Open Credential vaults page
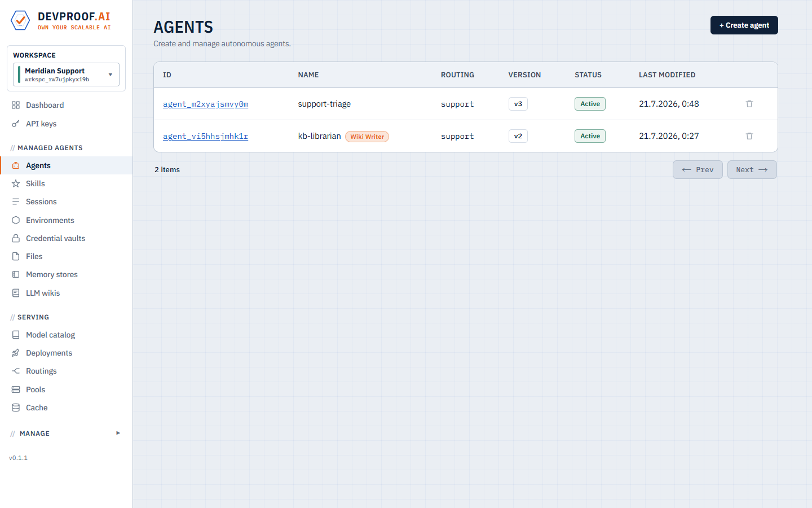Viewport: 812px width, 508px height. point(66,238)
